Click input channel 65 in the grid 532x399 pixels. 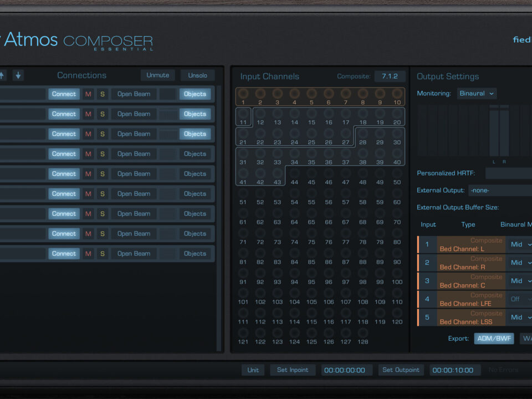311,214
